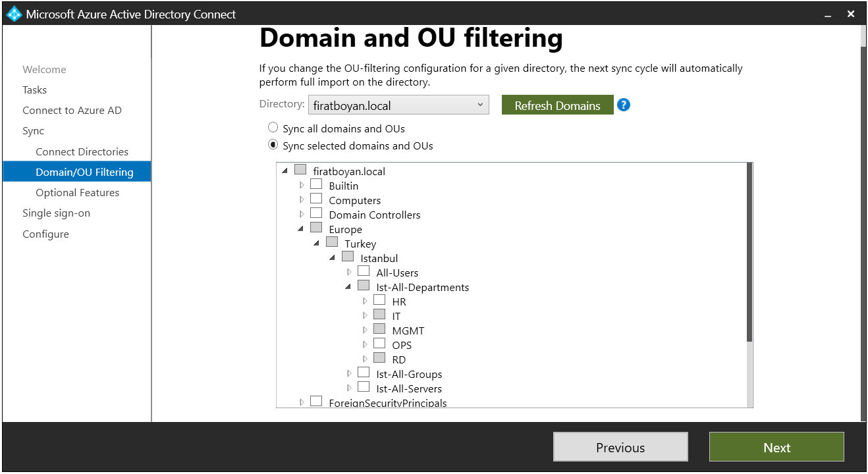This screenshot has width=868, height=474.
Task: Toggle the Ist-All-Departments checkbox
Action: (364, 286)
